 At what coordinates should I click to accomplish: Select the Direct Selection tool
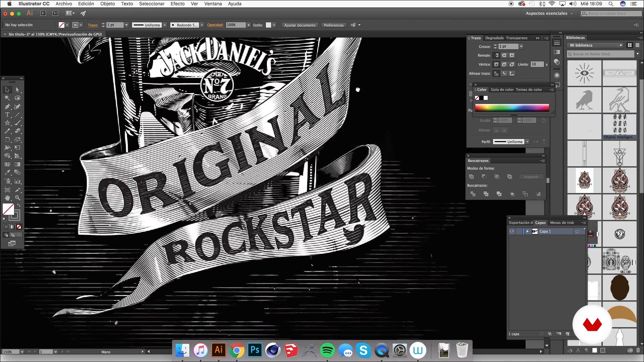[17, 90]
